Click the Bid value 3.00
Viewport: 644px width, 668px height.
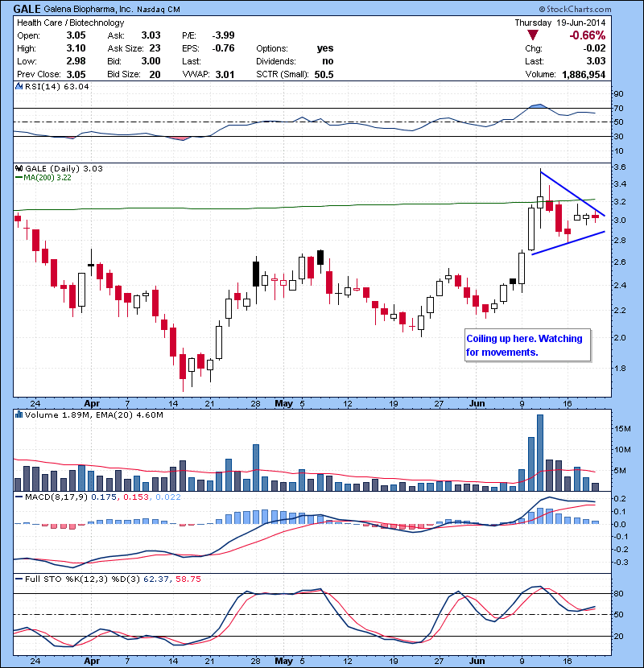(x=151, y=61)
